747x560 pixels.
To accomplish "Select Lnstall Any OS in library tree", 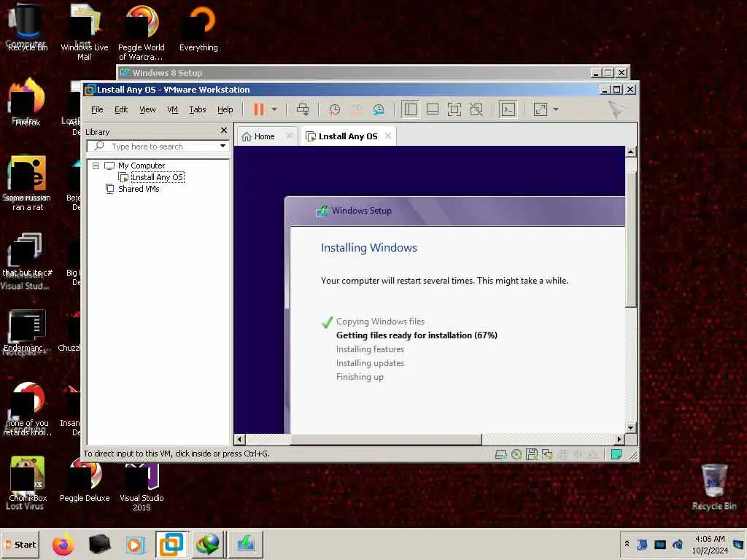I will click(x=157, y=177).
